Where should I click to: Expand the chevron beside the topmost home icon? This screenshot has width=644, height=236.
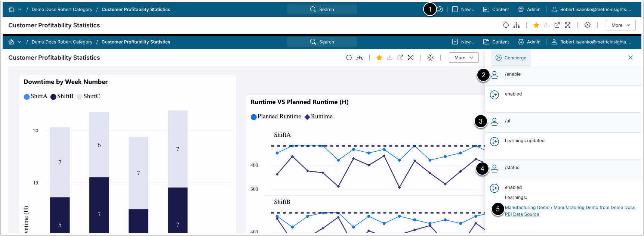(x=20, y=9)
